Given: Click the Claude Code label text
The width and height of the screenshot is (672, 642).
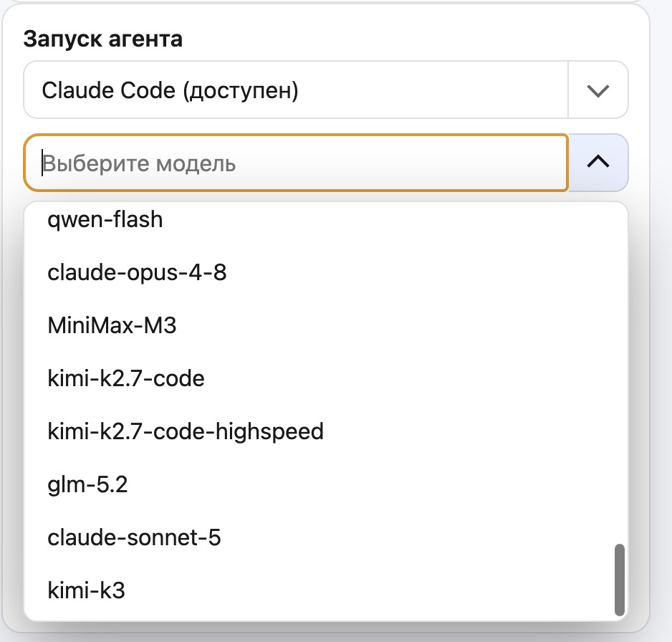Looking at the screenshot, I should tap(108, 90).
